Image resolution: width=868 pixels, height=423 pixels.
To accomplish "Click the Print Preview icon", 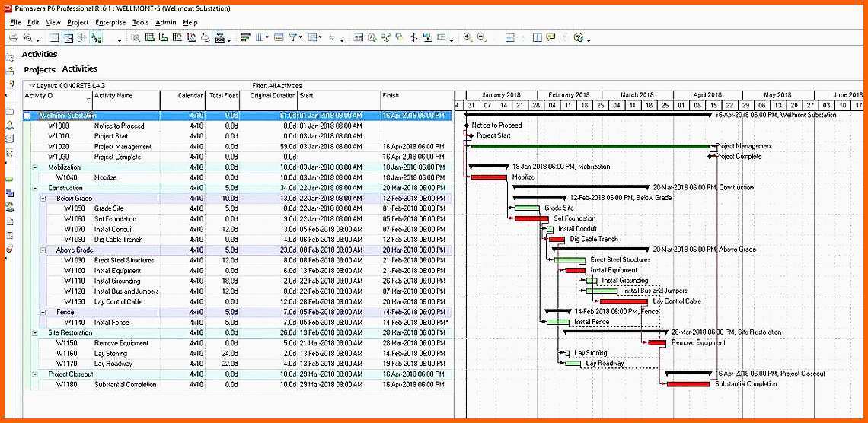I will pyautogui.click(x=27, y=37).
